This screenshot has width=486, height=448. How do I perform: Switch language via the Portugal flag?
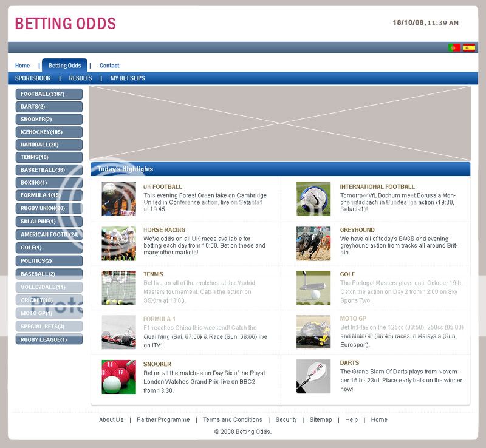pyautogui.click(x=454, y=47)
